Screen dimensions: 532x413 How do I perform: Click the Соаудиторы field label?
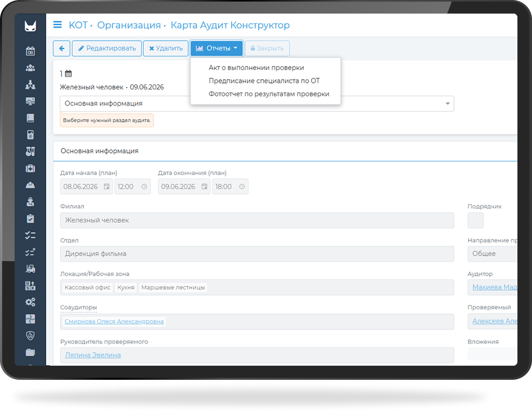[x=78, y=307]
